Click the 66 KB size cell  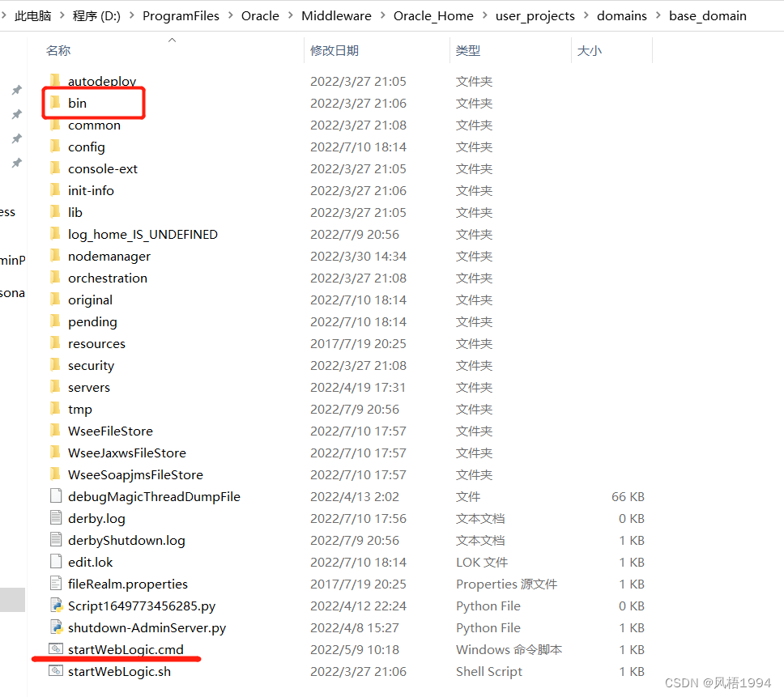pos(628,497)
